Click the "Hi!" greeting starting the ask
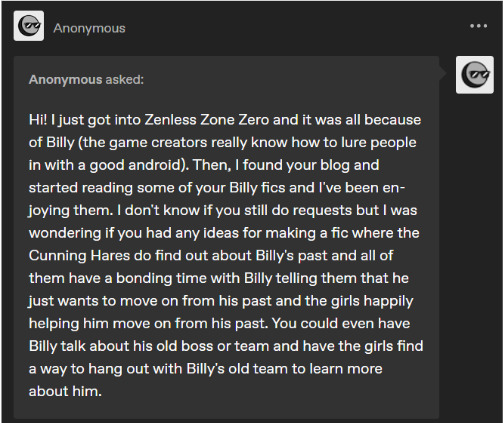This screenshot has height=423, width=503. click(38, 120)
